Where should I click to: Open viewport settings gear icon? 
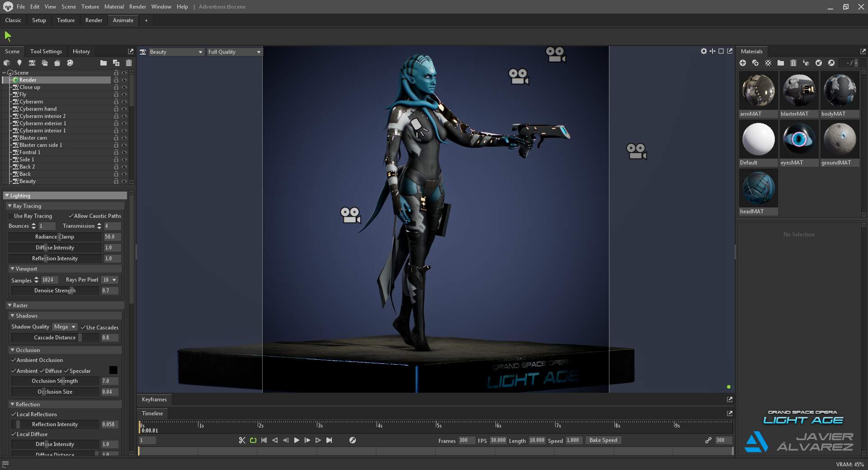click(x=704, y=51)
